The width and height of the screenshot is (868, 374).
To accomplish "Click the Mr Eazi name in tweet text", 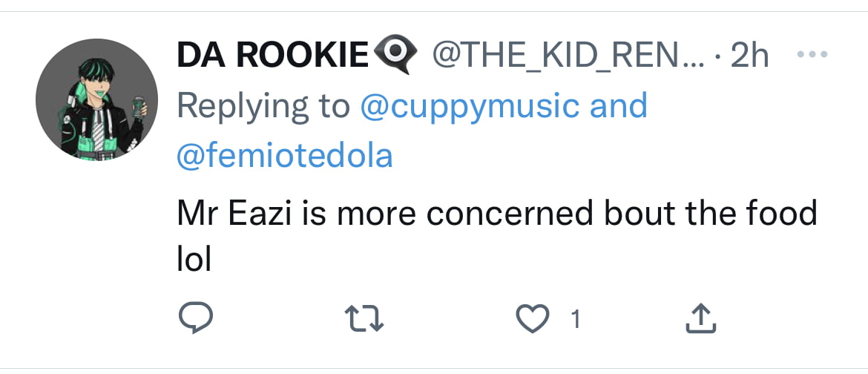I will tap(235, 213).
